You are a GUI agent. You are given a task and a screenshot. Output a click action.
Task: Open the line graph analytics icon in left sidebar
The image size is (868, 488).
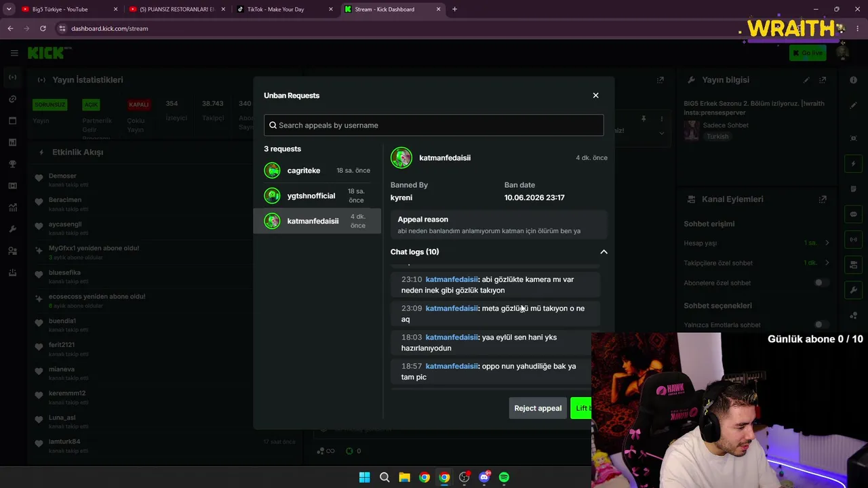12,207
